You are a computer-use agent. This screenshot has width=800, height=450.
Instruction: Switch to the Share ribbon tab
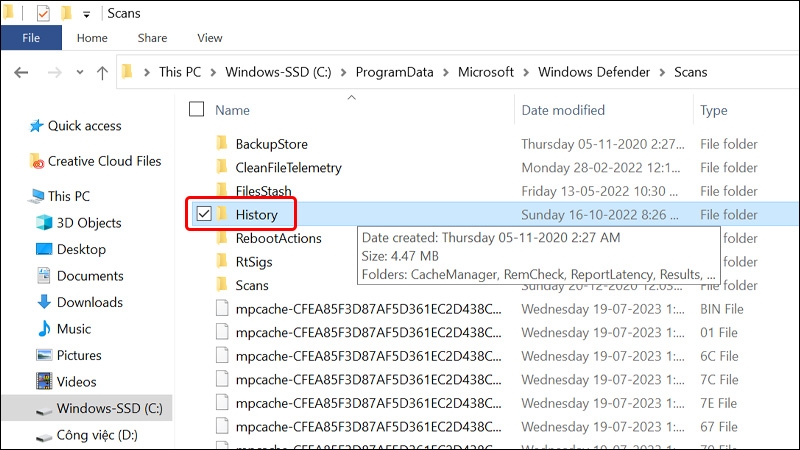point(152,38)
